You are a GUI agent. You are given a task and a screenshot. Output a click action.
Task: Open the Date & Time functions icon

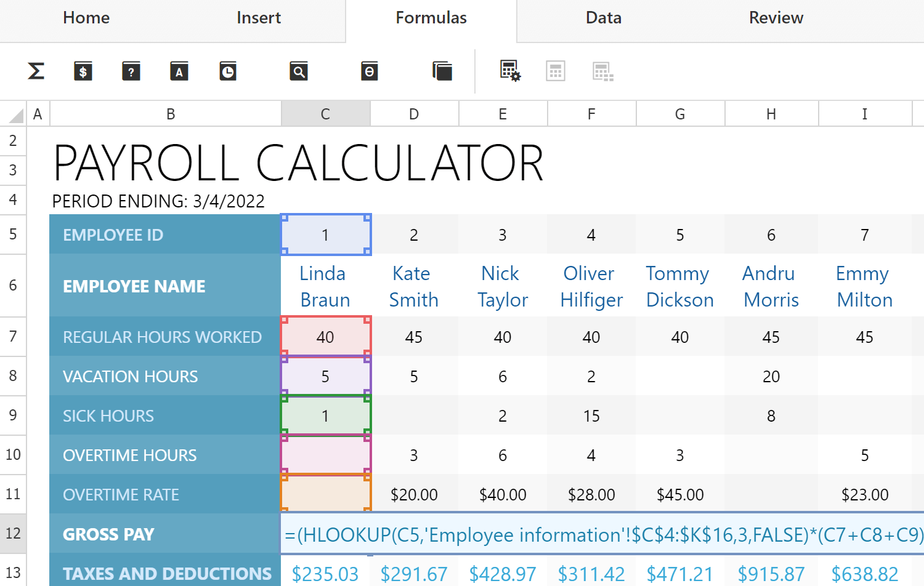coord(228,71)
